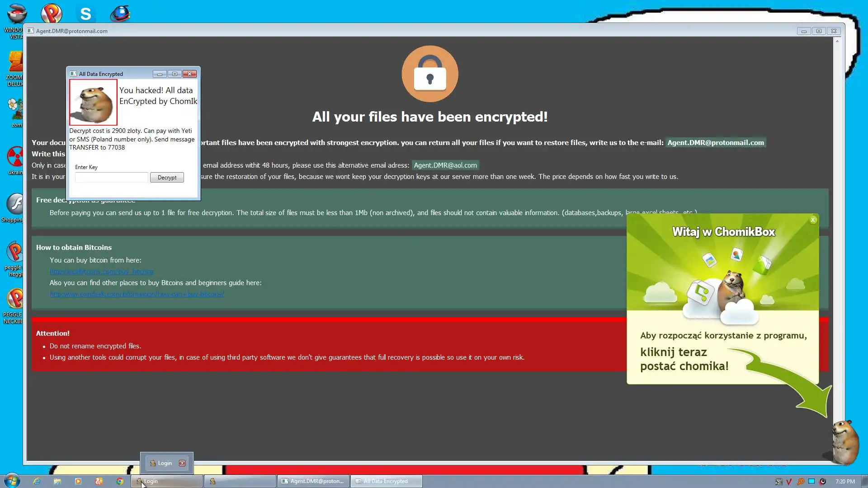This screenshot has width=868, height=488.
Task: Click the red V tray icon
Action: tap(789, 481)
